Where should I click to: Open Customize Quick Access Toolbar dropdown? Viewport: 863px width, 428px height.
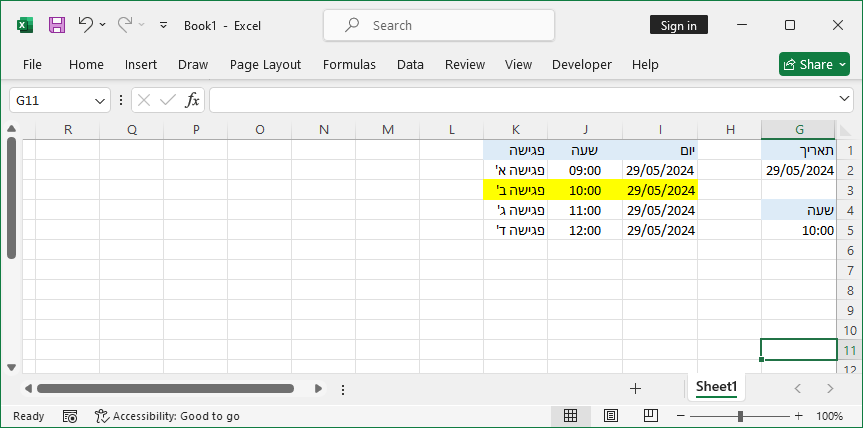pos(164,25)
